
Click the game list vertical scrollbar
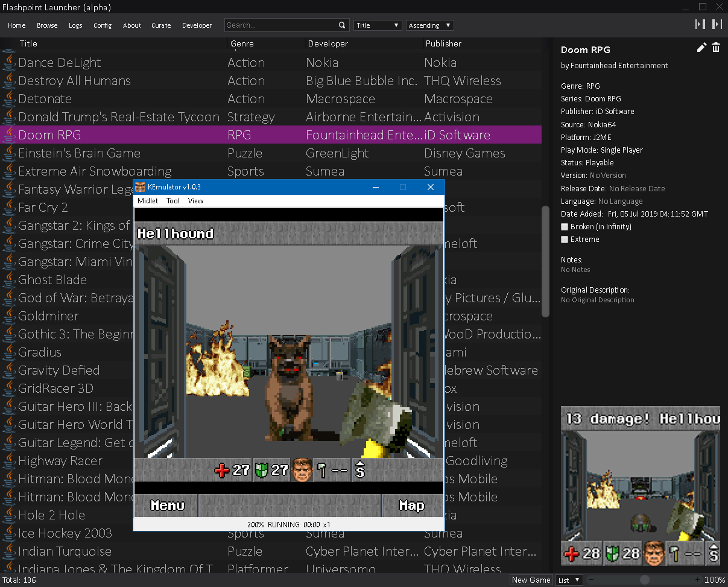pos(545,261)
